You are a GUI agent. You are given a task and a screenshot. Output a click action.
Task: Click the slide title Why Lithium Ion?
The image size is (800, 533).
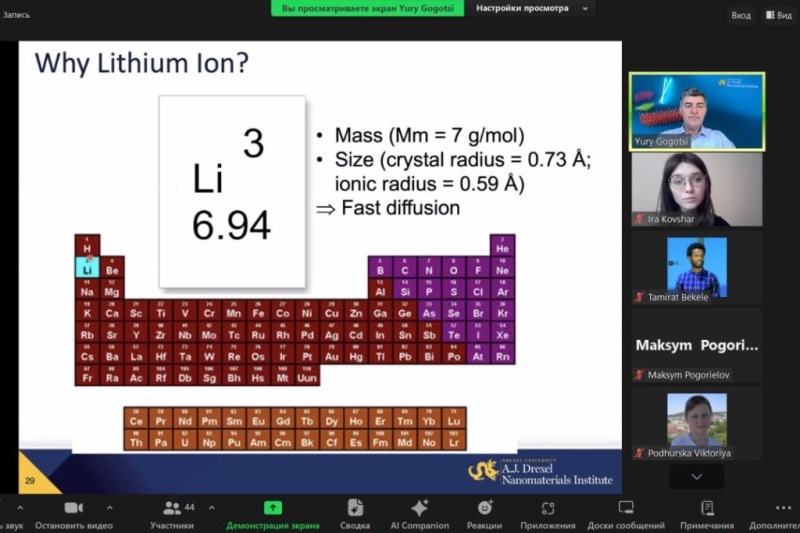tap(141, 64)
